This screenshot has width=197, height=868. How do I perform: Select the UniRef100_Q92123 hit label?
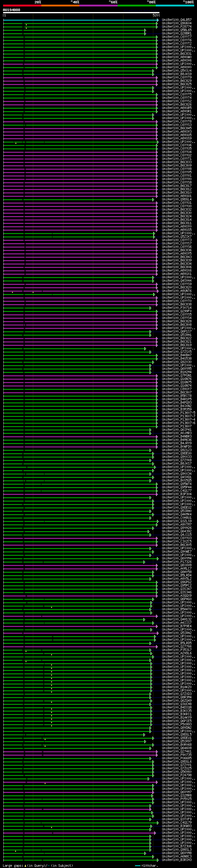(x=177, y=450)
